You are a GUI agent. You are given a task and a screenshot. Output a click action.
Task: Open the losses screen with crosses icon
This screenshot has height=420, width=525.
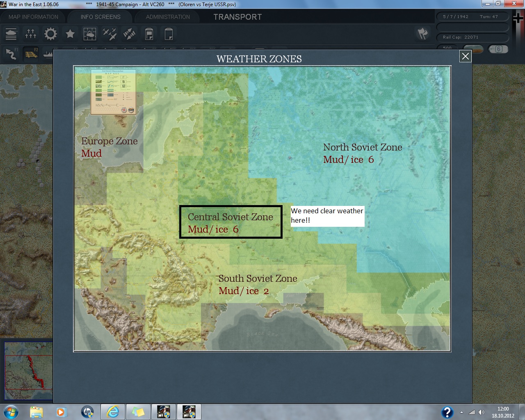coord(31,34)
